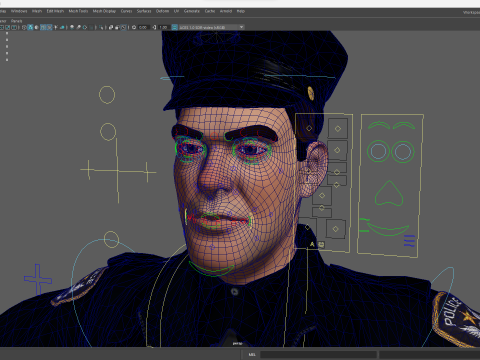Select the nose control in face GUI
Screen dimensions: 480x360
coord(389,193)
